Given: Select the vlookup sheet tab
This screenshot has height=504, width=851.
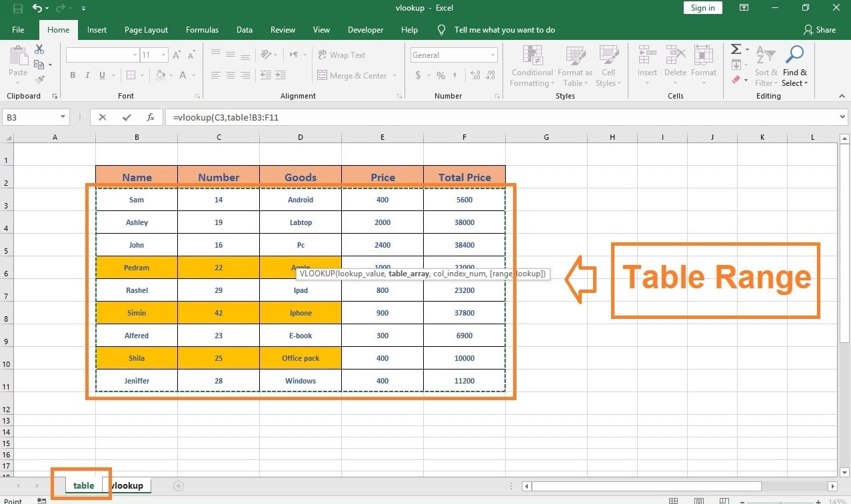Looking at the screenshot, I should 127,485.
